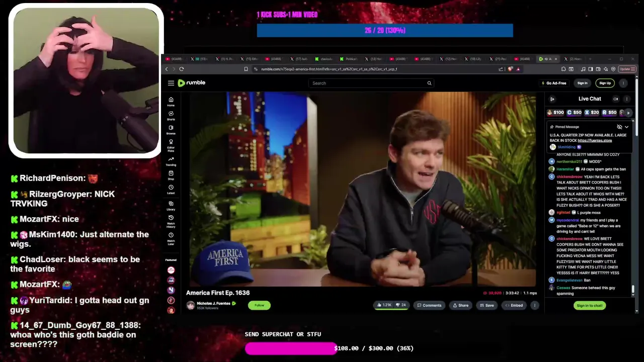The image size is (644, 362).
Task: Open the 'N' Featured channel avatar
Action: coord(171,290)
